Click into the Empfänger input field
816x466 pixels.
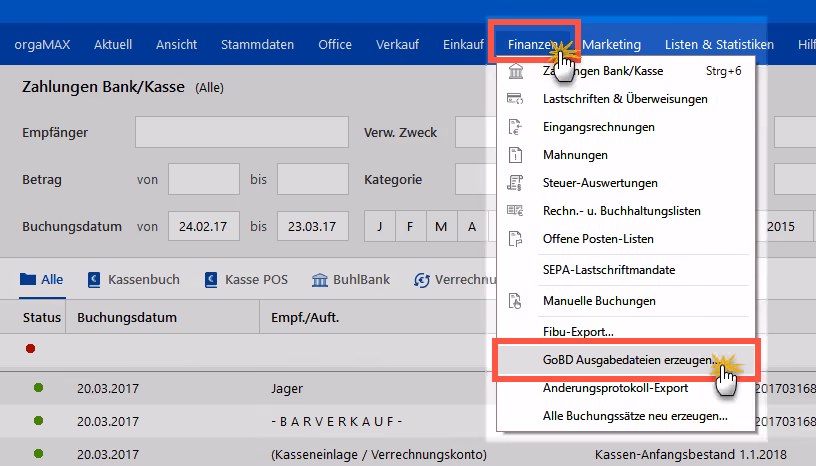pos(242,132)
